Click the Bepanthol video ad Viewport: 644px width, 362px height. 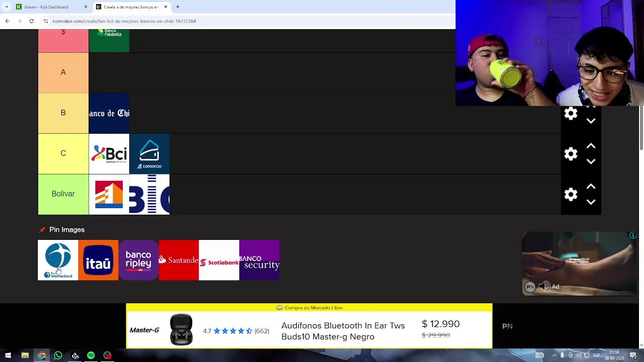coord(579,263)
